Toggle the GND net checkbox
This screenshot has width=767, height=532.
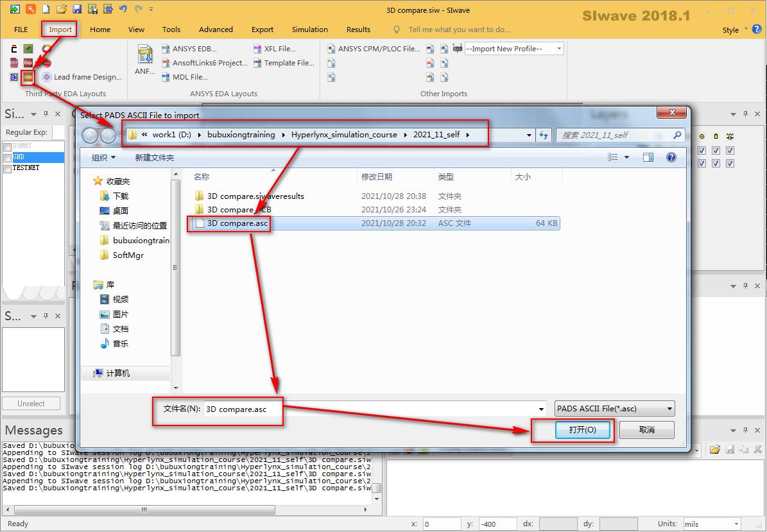pyautogui.click(x=7, y=158)
